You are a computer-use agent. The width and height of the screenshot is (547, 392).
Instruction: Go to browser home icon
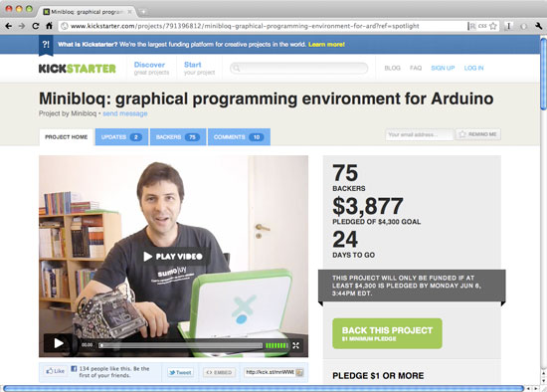(49, 26)
